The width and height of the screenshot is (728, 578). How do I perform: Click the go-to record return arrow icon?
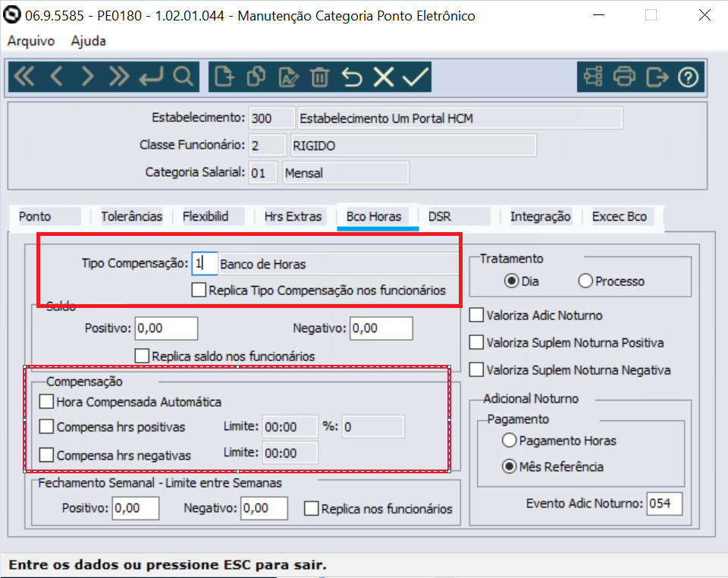(x=152, y=77)
